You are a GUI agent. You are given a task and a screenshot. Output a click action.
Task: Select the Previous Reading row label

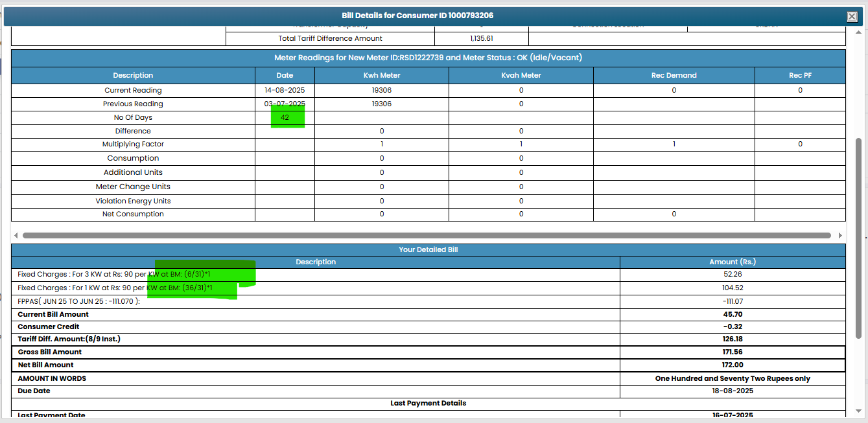(x=133, y=104)
